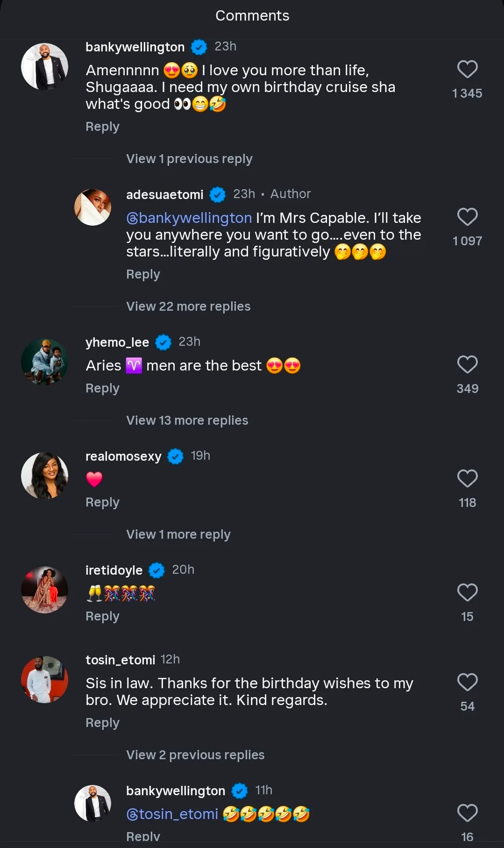
Task: Expand View 13 more replies
Action: click(187, 420)
